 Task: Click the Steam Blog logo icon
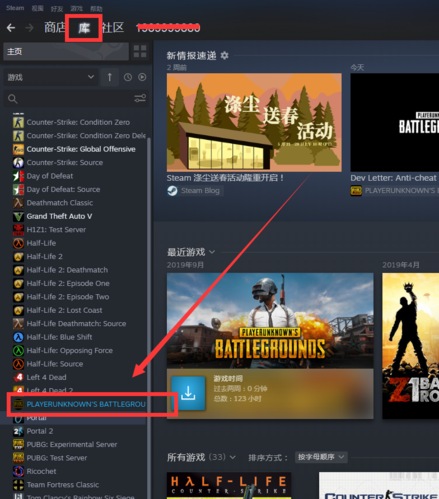point(172,191)
